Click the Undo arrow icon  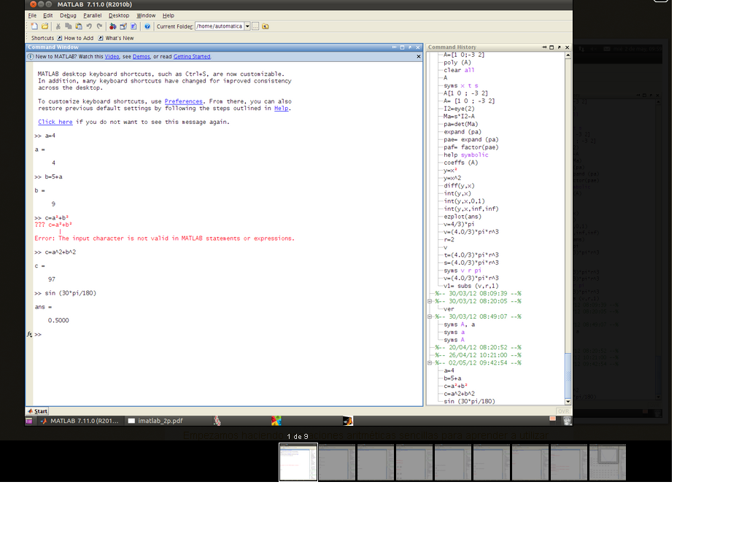coord(89,26)
